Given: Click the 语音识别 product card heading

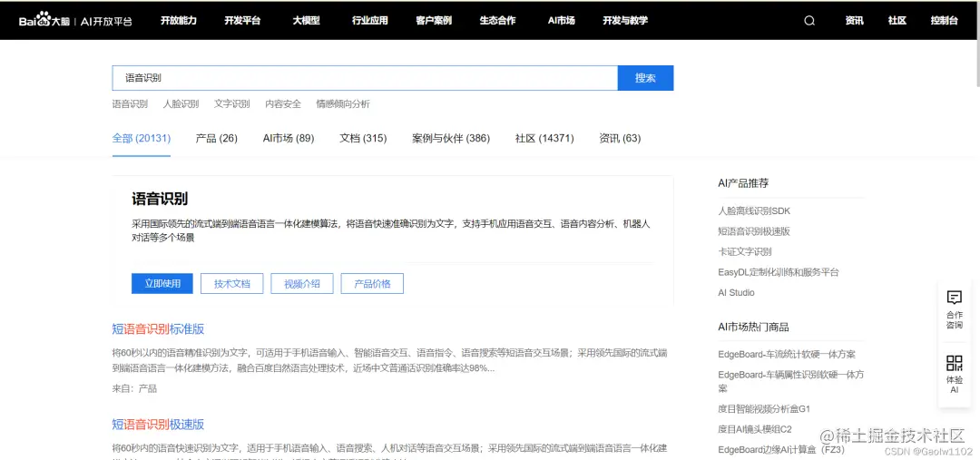Looking at the screenshot, I should [160, 199].
